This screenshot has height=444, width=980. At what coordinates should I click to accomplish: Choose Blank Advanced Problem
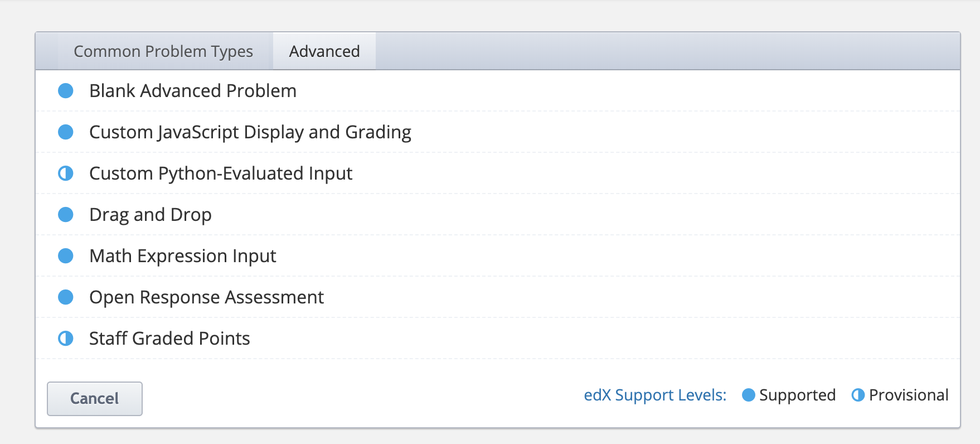[497, 91]
